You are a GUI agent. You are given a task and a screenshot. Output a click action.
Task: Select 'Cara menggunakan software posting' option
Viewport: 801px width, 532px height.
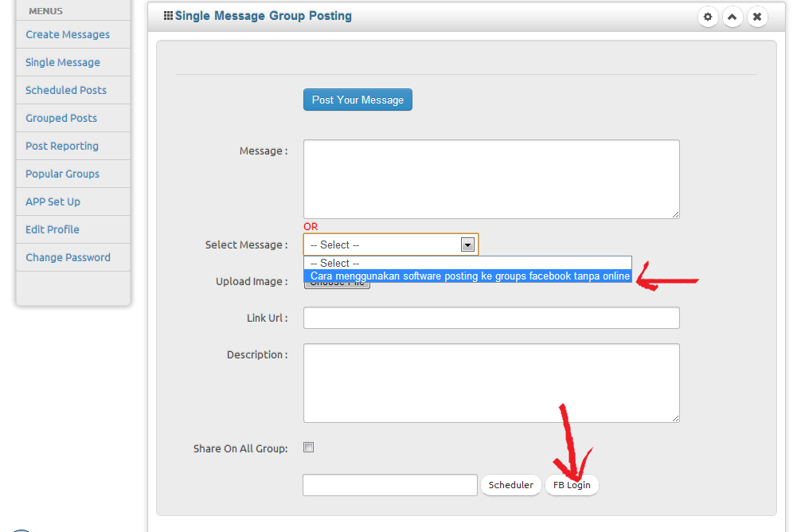(468, 276)
